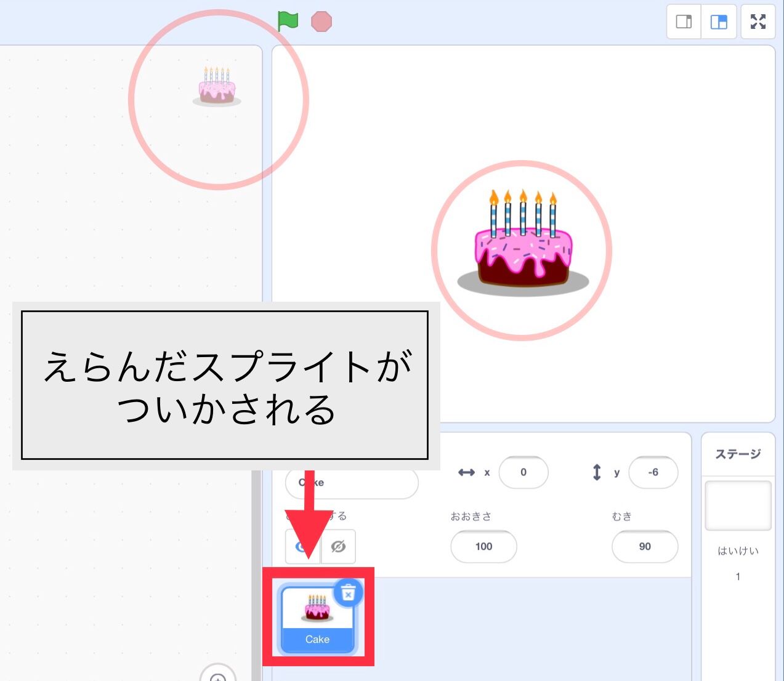
Task: Click the x position field showing 0
Action: 524,472
